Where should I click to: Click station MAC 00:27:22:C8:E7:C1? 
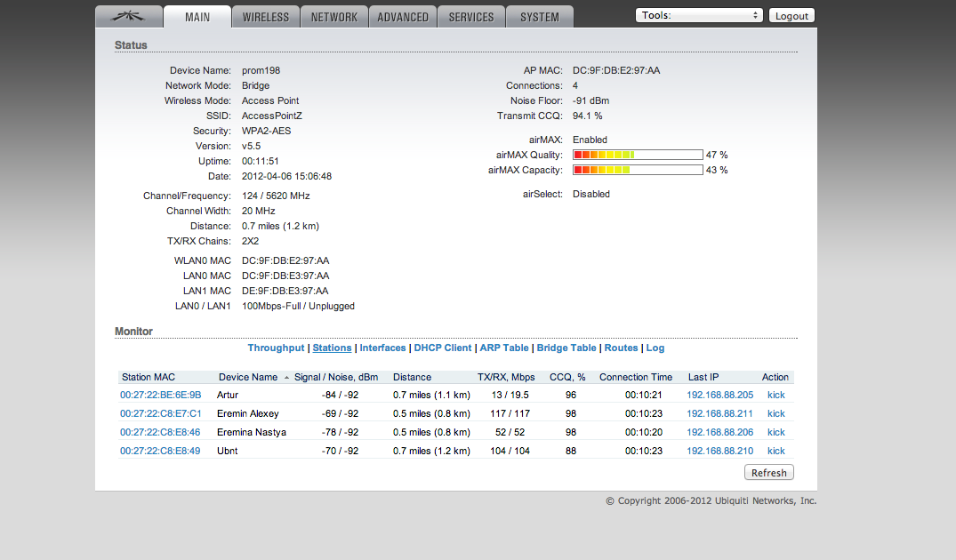pos(160,413)
